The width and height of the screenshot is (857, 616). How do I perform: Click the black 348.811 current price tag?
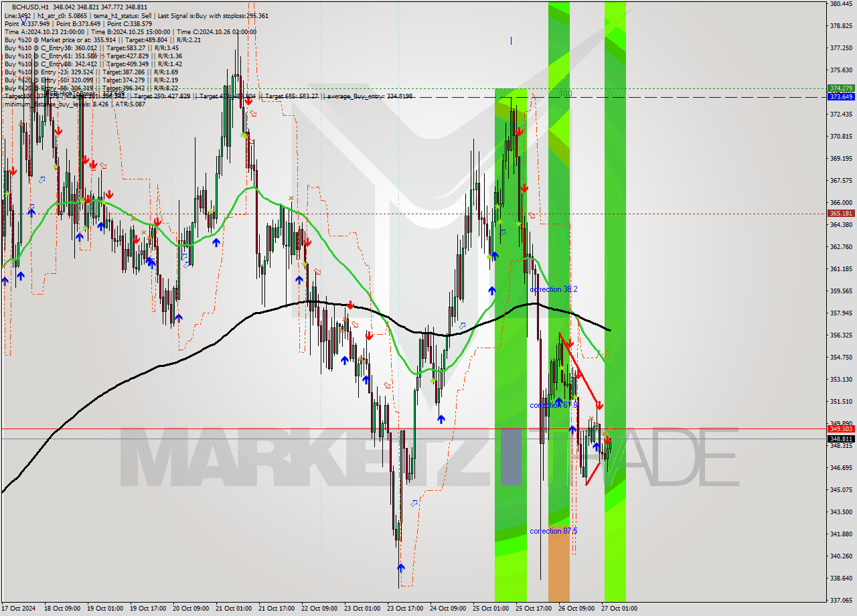click(841, 439)
